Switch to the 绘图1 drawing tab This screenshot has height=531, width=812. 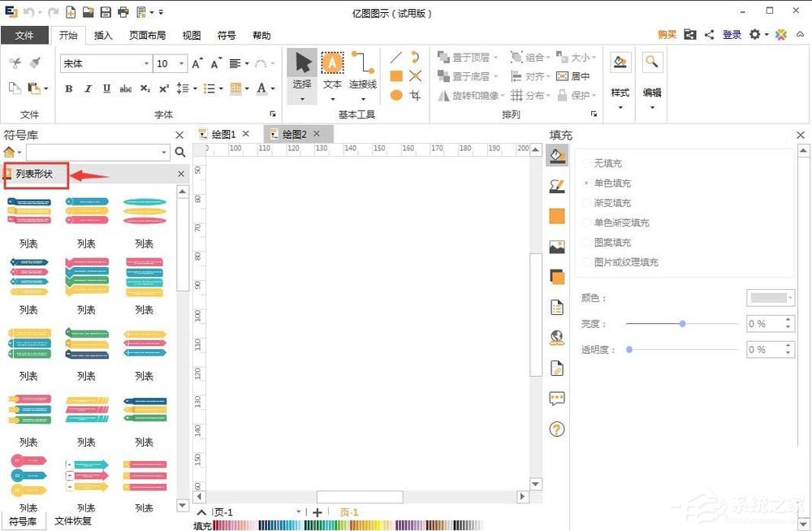(x=222, y=133)
